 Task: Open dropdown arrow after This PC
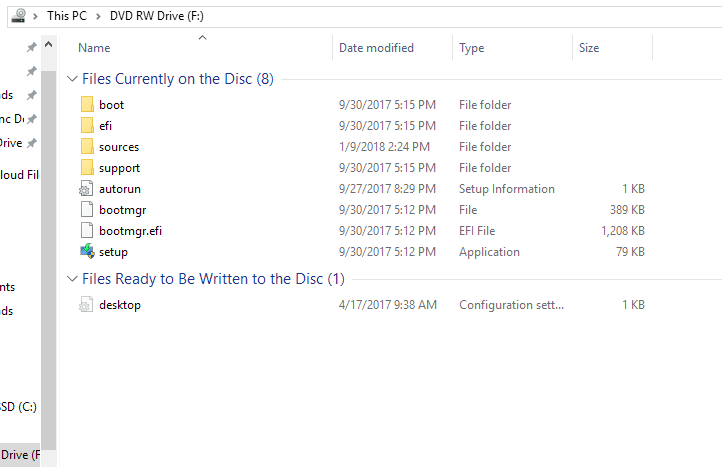point(98,16)
